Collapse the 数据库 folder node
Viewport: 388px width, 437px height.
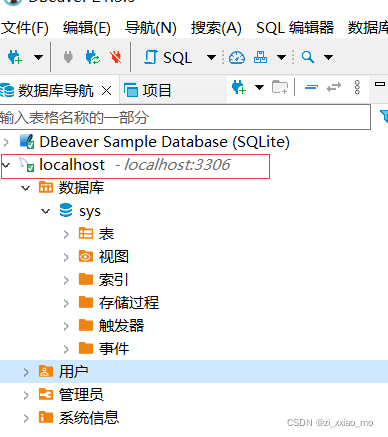pyautogui.click(x=26, y=188)
